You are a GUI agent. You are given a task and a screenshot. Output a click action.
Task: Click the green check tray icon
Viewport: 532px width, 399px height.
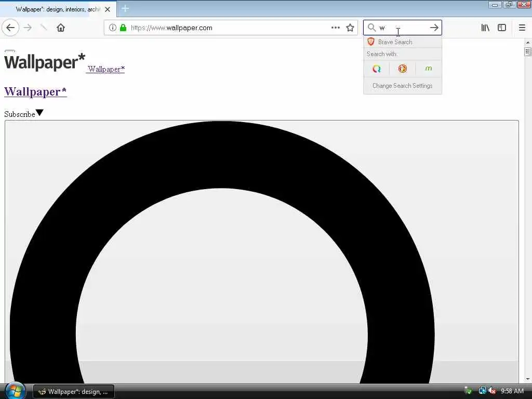(468, 391)
